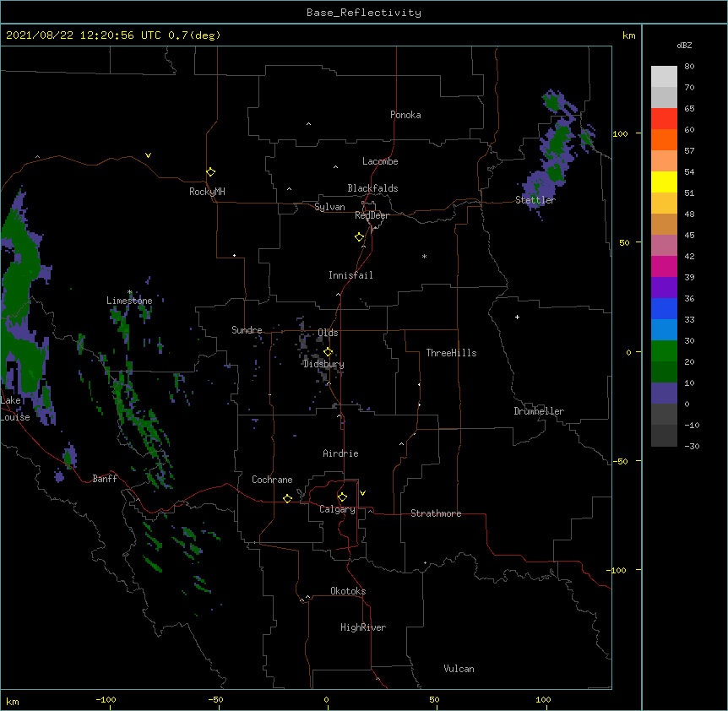
Task: Select the Stettler label
Action: 535,200
